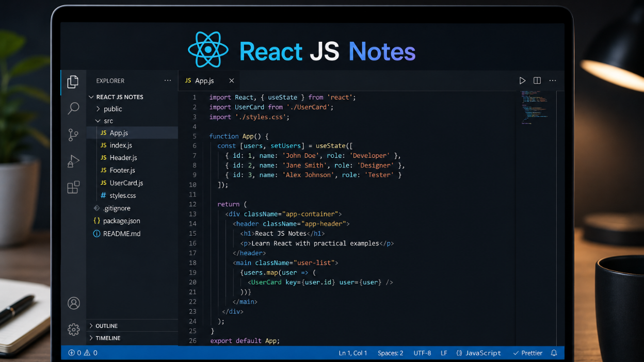
Task: Select App.js in the file tree
Action: coord(132,133)
